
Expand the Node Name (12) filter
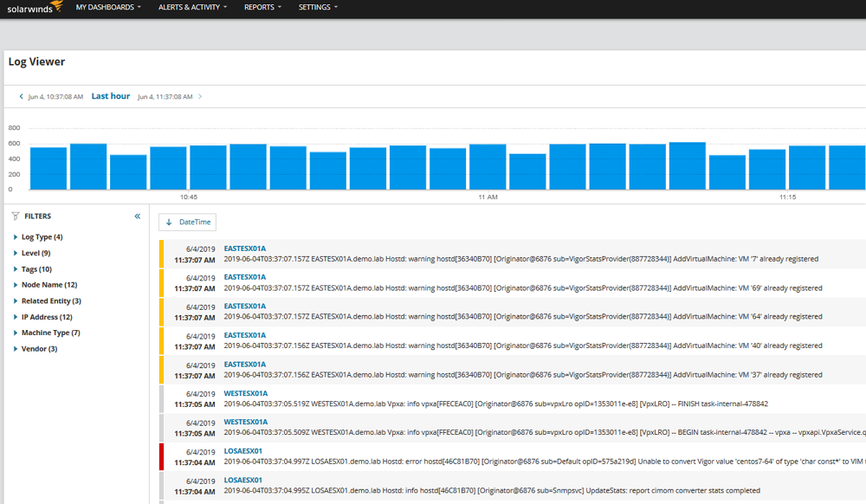pos(45,285)
